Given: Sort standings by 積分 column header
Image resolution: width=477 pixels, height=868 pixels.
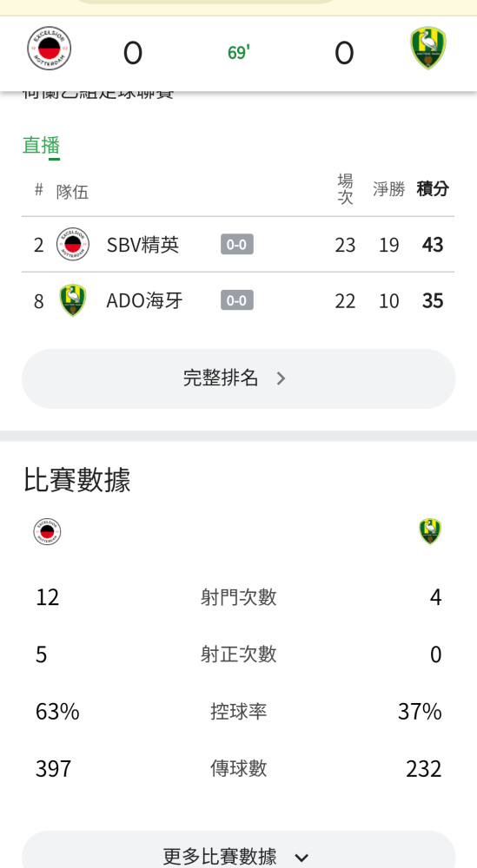Looking at the screenshot, I should tap(433, 188).
